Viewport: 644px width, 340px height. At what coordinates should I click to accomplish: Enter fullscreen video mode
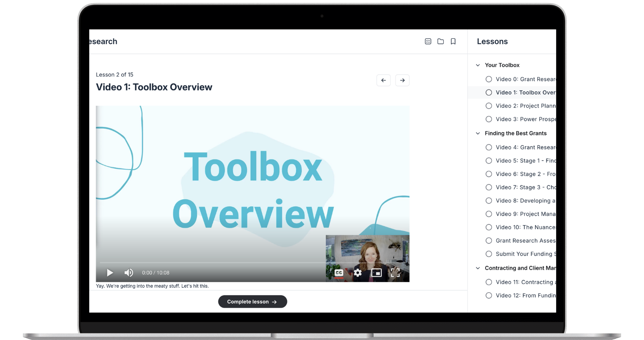(x=395, y=273)
